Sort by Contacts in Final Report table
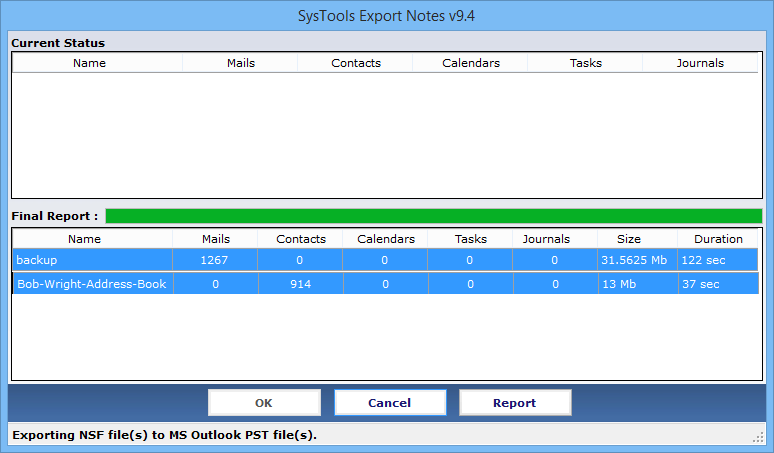The height and width of the screenshot is (453, 774). click(x=301, y=239)
